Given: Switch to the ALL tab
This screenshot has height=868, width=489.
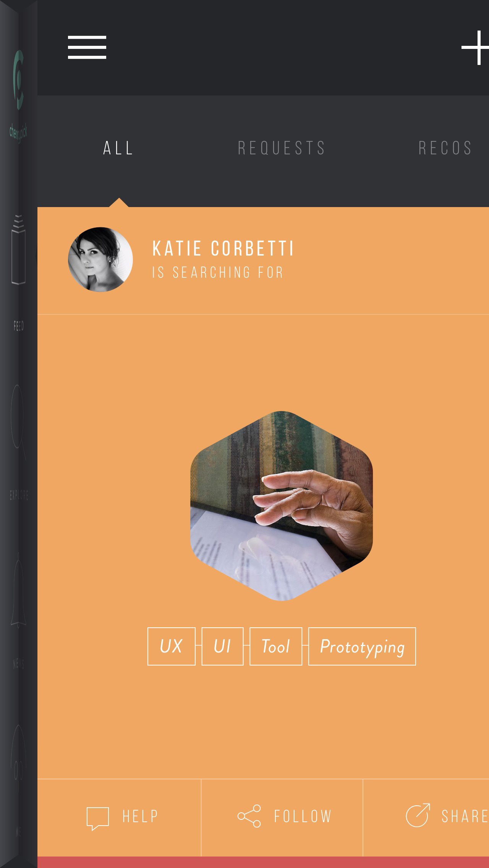Looking at the screenshot, I should (x=118, y=148).
